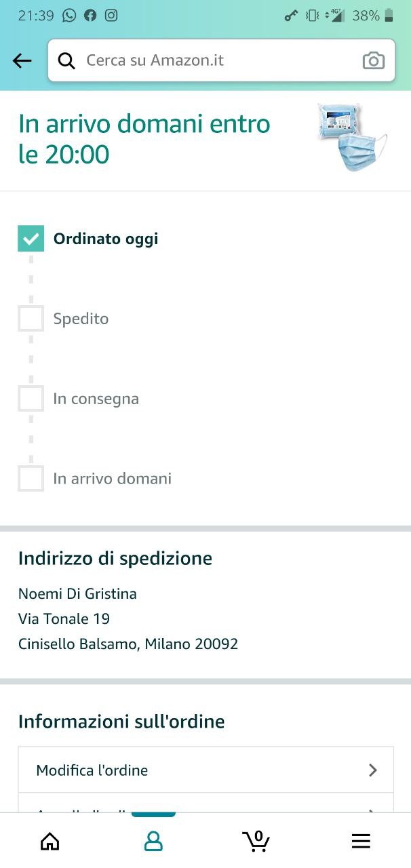Tap the Instagram status bar icon

pos(111,16)
